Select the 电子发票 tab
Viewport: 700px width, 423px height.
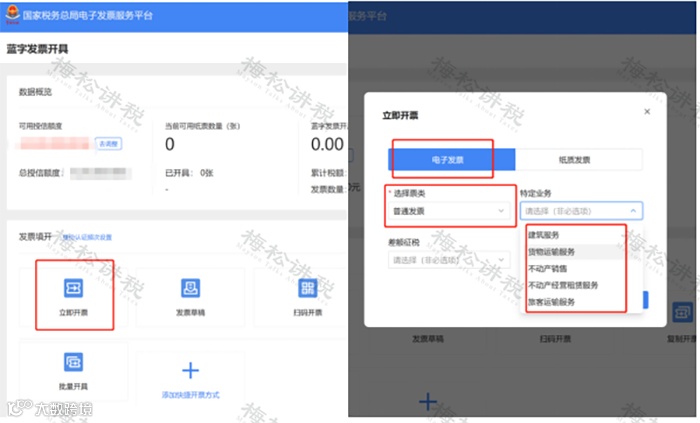pos(451,160)
